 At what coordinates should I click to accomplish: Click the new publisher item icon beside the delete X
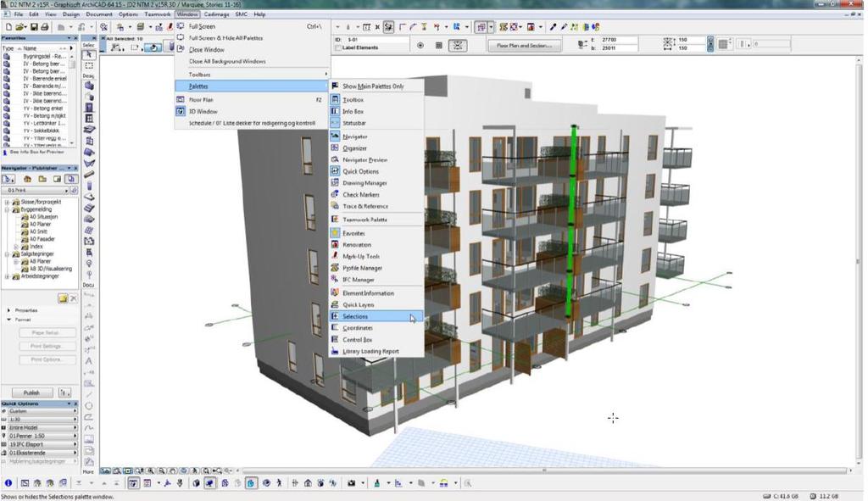click(63, 298)
